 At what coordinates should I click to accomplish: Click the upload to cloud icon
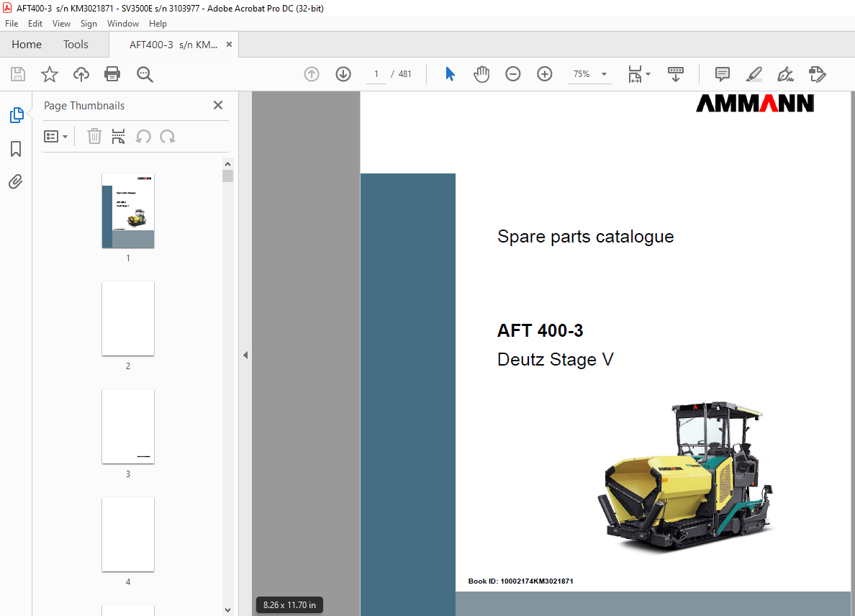coord(81,74)
